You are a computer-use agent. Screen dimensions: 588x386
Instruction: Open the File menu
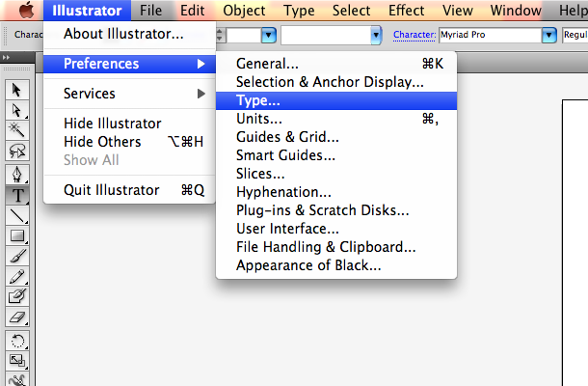[150, 11]
